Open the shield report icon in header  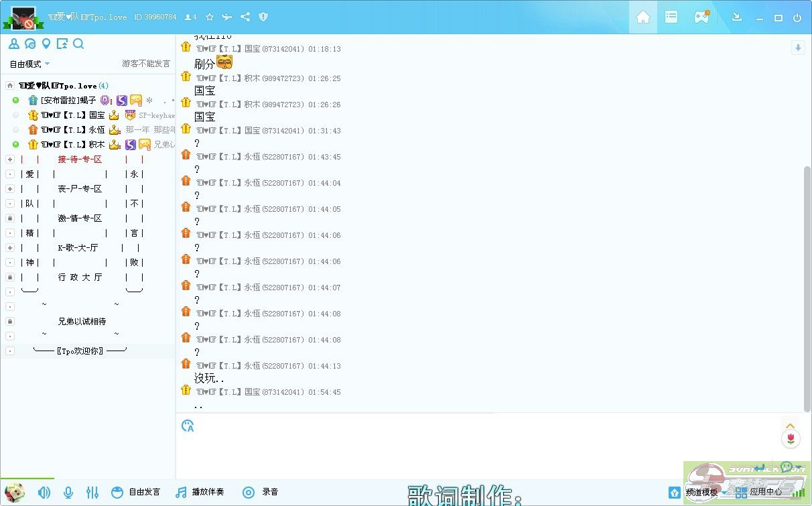coord(263,17)
